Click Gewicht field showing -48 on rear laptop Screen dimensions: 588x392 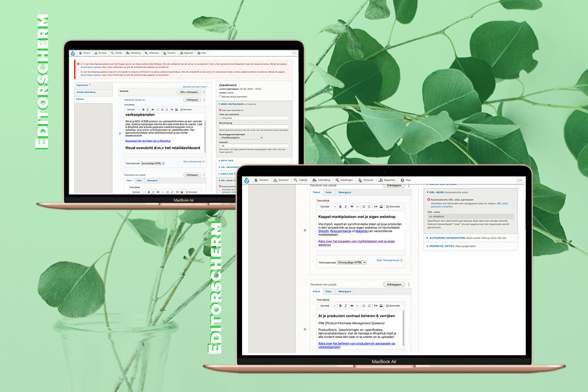254,146
